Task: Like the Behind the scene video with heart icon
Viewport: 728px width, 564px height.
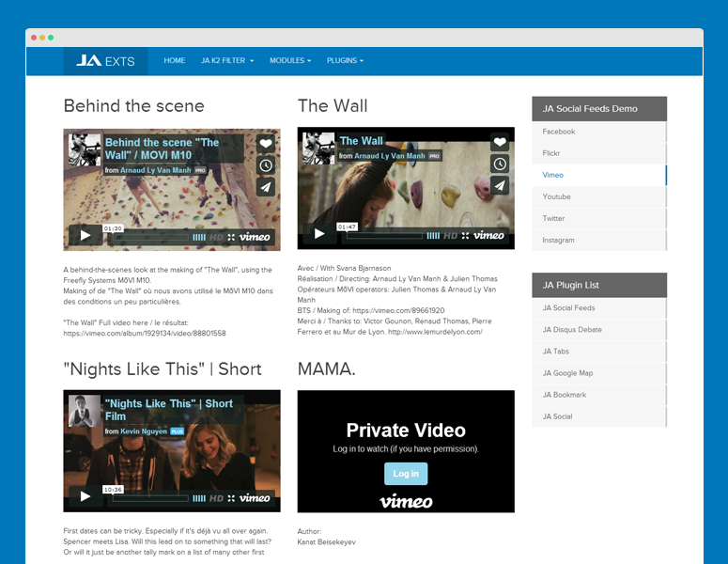Action: point(266,144)
